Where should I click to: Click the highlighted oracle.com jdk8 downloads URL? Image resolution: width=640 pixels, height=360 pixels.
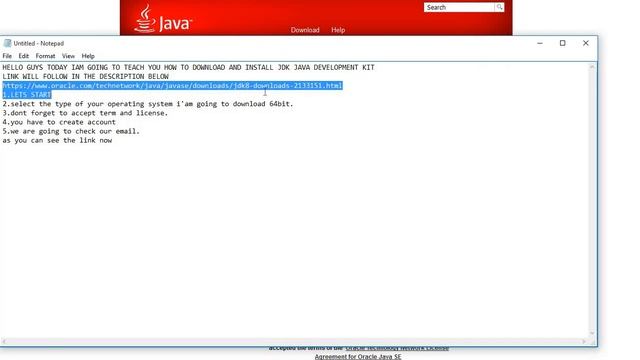tap(172, 86)
